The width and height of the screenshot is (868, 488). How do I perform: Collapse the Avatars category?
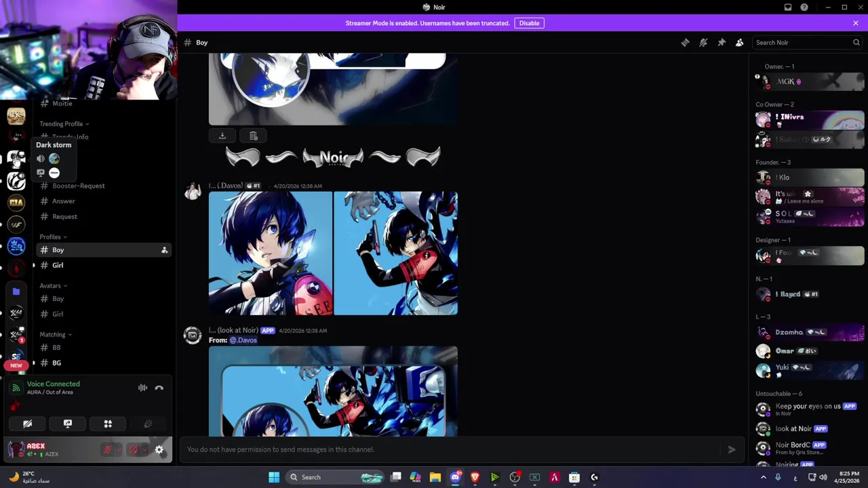pos(53,286)
